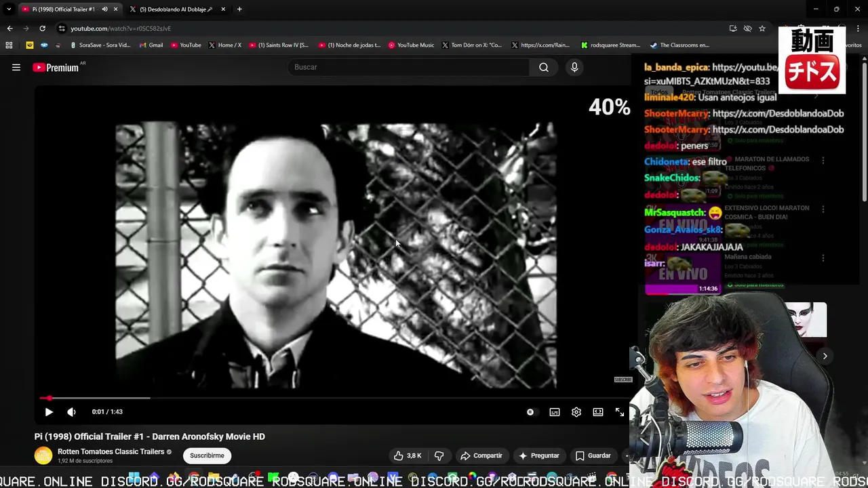Open the Mañana cabiada video thumbnail
The height and width of the screenshot is (488, 868).
682,274
